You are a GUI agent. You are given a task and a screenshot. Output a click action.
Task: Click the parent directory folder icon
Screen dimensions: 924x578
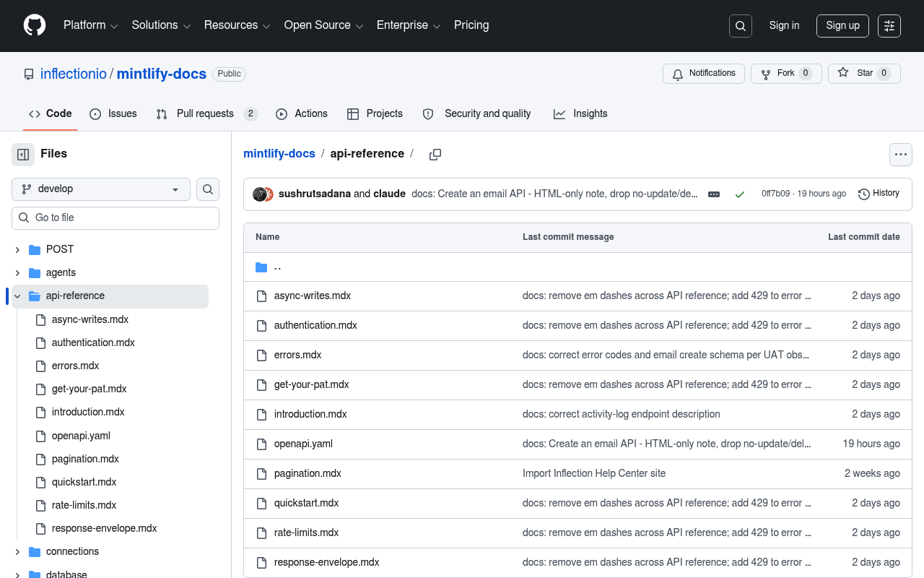coord(261,267)
